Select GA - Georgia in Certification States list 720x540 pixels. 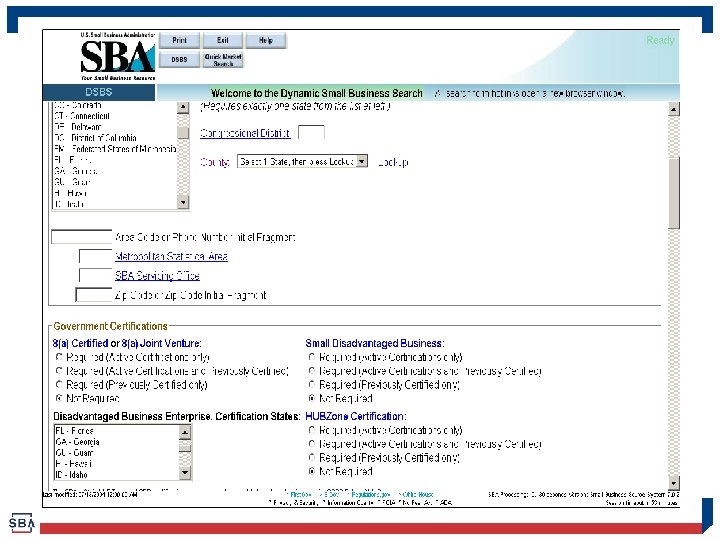pyautogui.click(x=117, y=442)
